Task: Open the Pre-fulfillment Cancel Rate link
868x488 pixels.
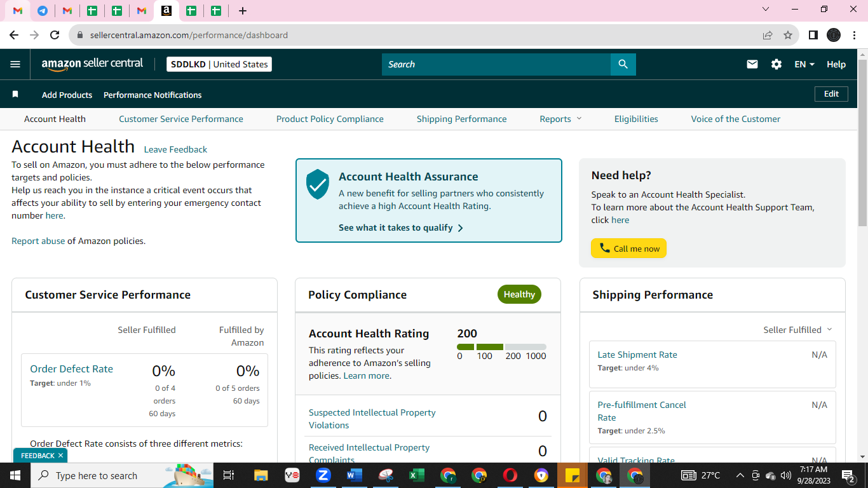Action: pos(642,411)
